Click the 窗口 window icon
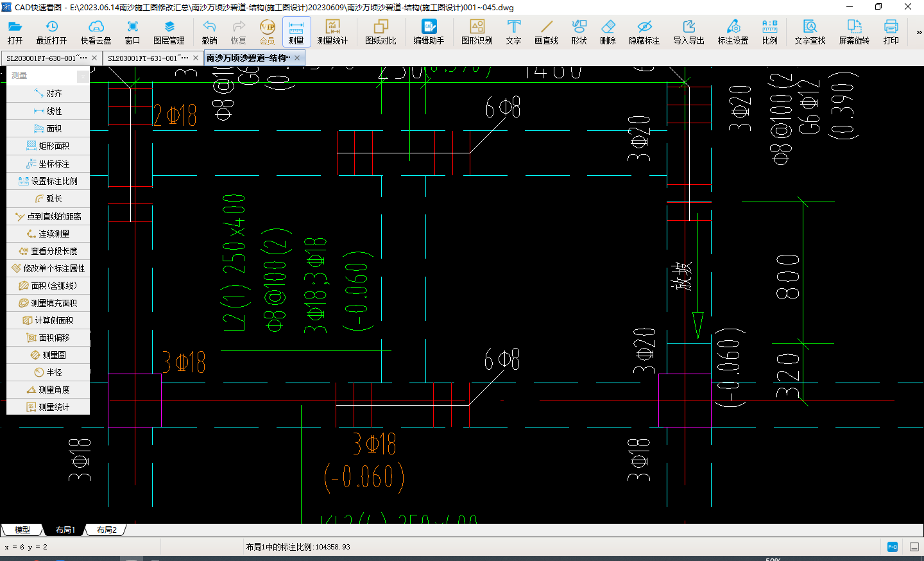Image resolution: width=924 pixels, height=561 pixels. 132,32
